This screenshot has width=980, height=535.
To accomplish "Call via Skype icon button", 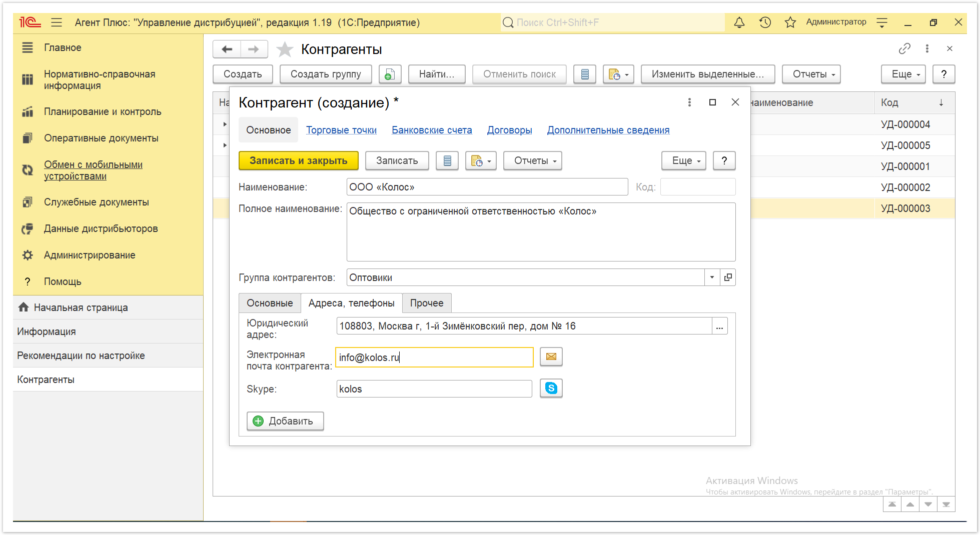I will (551, 388).
